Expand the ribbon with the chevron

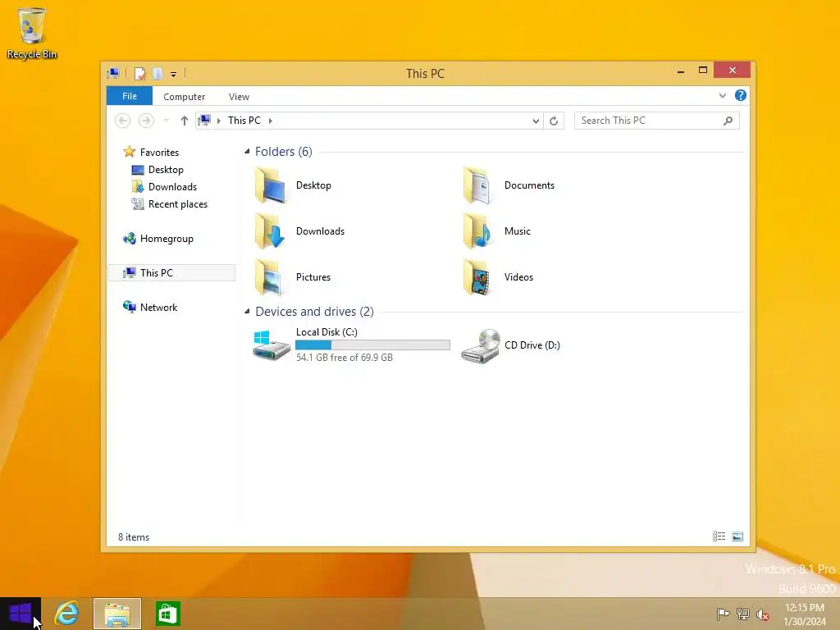coord(723,95)
